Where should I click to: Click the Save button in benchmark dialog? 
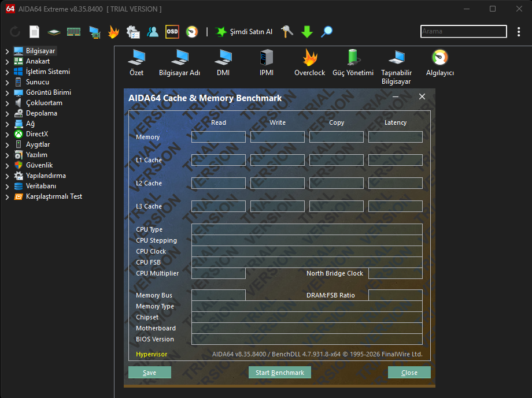[150, 372]
